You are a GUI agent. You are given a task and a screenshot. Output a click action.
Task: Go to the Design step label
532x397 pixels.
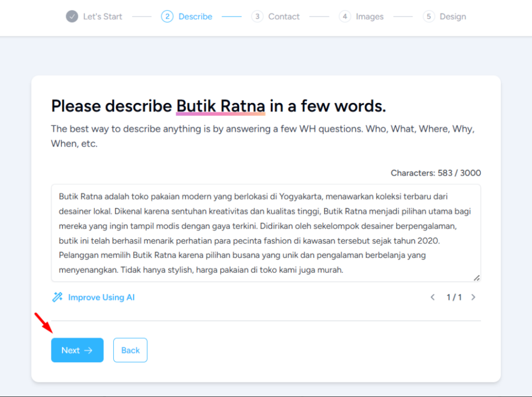453,16
